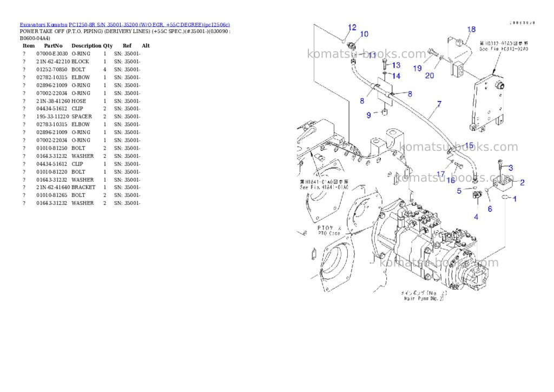554x392 pixels.
Task: Click callout number 4 on the diagram
Action: (476, 217)
